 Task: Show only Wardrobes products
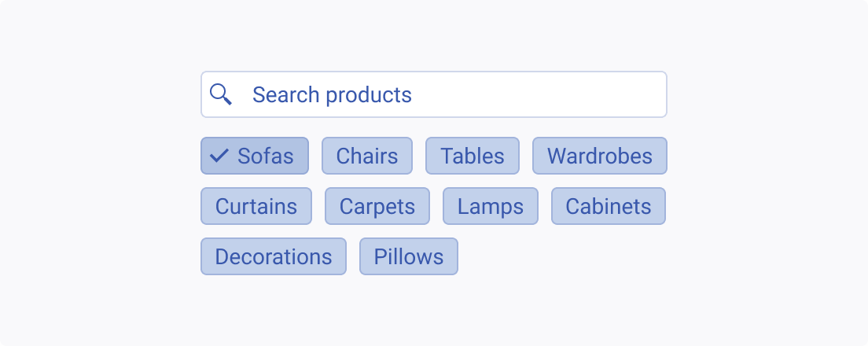pos(600,156)
